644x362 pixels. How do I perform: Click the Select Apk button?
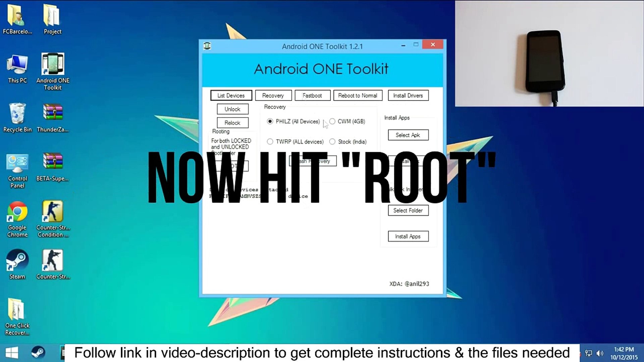pos(408,135)
